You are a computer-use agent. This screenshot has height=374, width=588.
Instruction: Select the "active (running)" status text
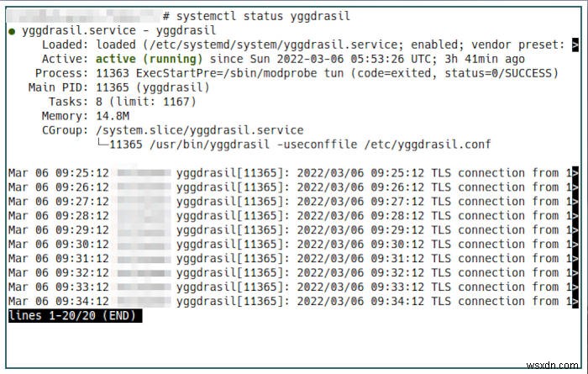tap(149, 59)
